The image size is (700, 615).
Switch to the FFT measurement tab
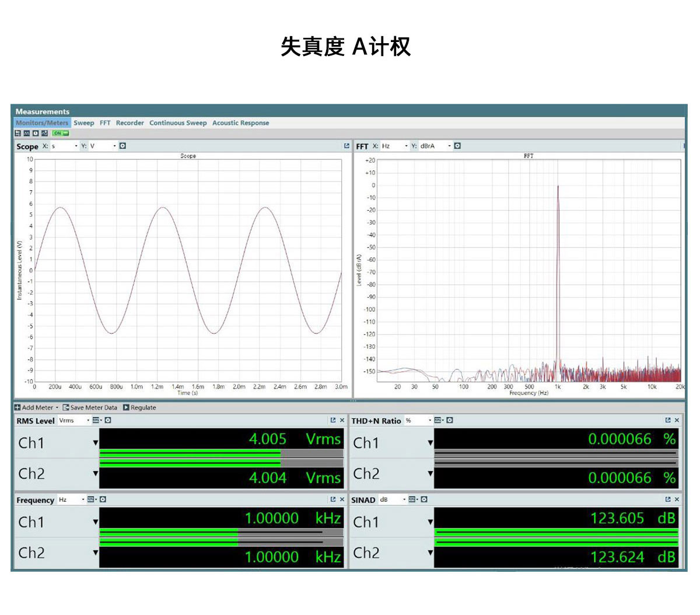tap(105, 123)
